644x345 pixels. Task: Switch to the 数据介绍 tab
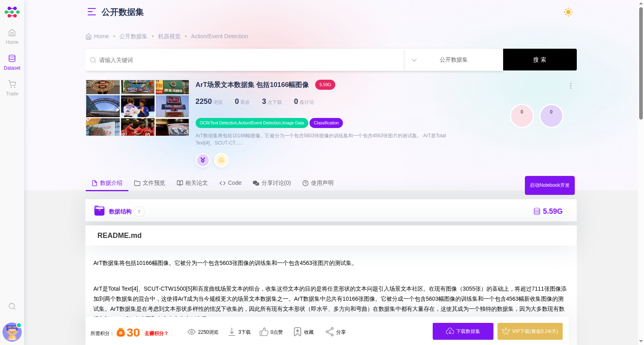click(107, 183)
